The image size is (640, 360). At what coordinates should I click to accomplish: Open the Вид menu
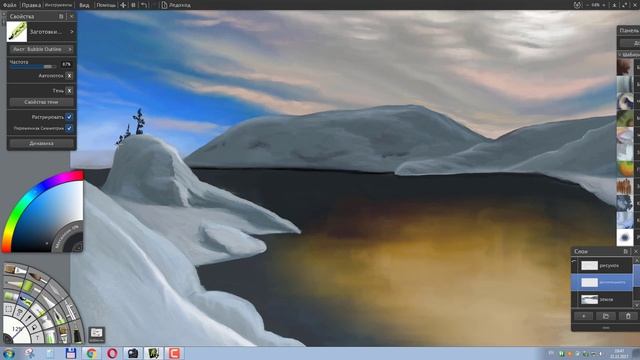(84, 5)
